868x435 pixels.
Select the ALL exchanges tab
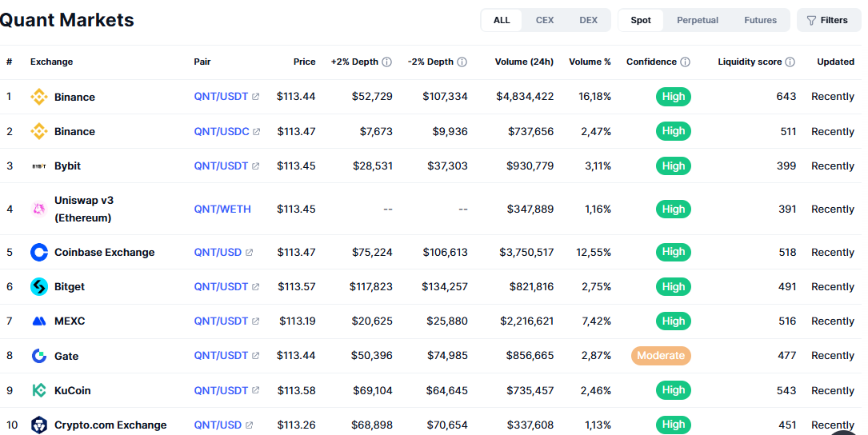tap(502, 21)
